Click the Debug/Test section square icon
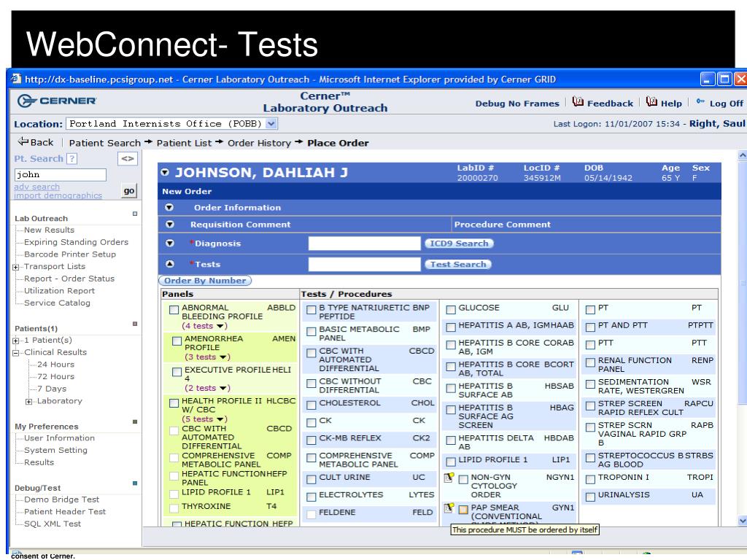The width and height of the screenshot is (747, 560). click(135, 483)
